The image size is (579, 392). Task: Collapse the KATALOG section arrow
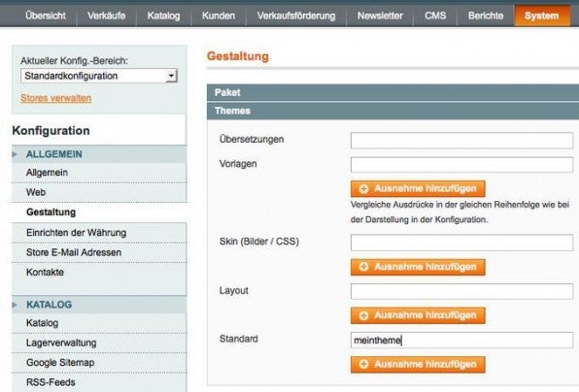[x=16, y=305]
